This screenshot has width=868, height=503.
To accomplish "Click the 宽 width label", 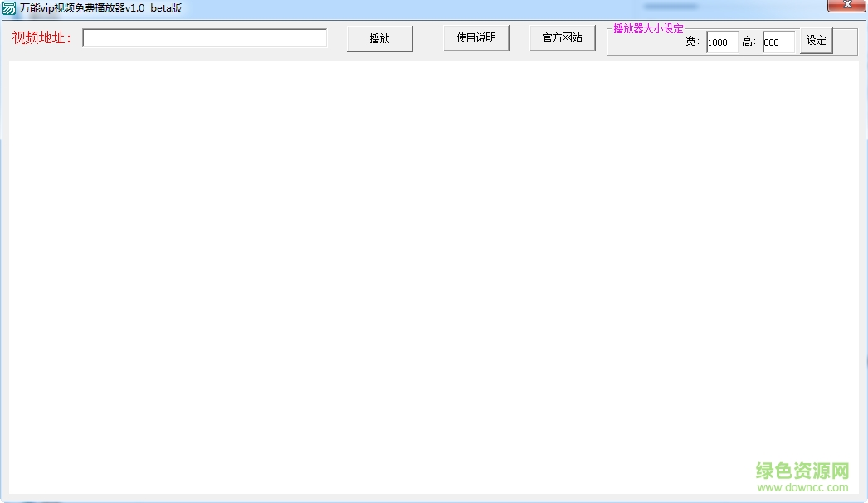I will coord(691,42).
